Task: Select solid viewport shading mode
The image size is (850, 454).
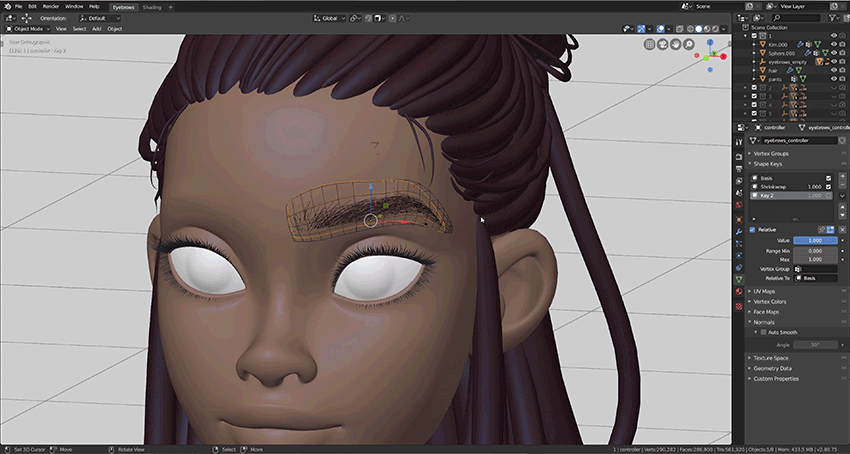Action: (x=699, y=29)
